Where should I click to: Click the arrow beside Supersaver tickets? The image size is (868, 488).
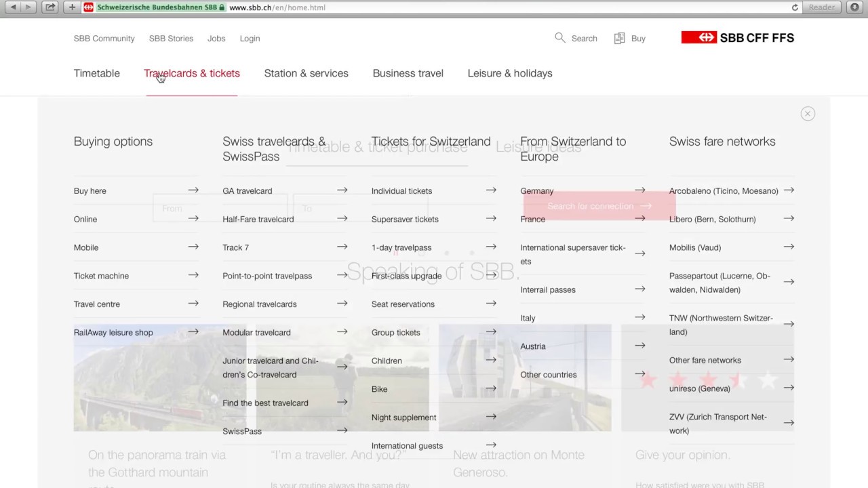[x=491, y=218]
